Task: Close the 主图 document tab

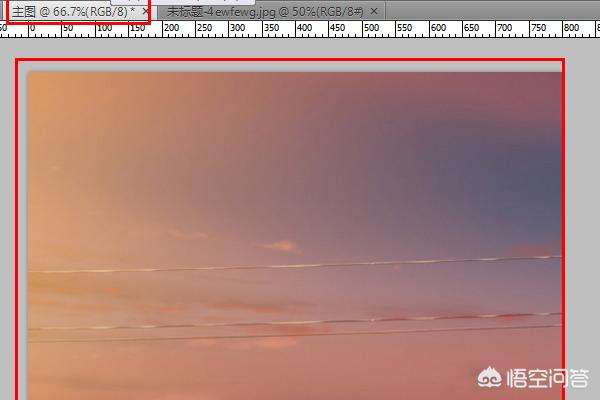Action: (x=145, y=10)
